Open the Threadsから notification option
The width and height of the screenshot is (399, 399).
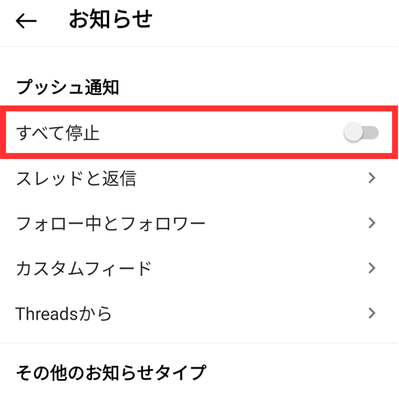(x=199, y=313)
